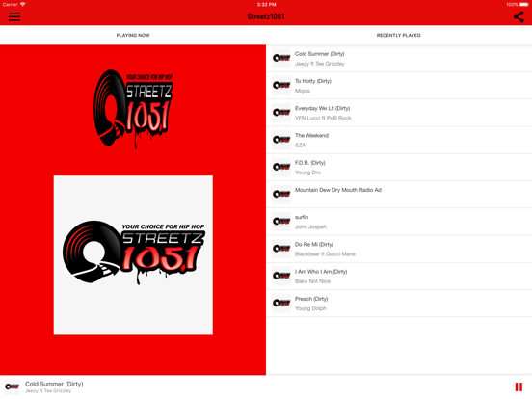Image resolution: width=532 pixels, height=399 pixels.
Task: Click the station logo beside To Hotty (Dirty)
Action: (281, 86)
